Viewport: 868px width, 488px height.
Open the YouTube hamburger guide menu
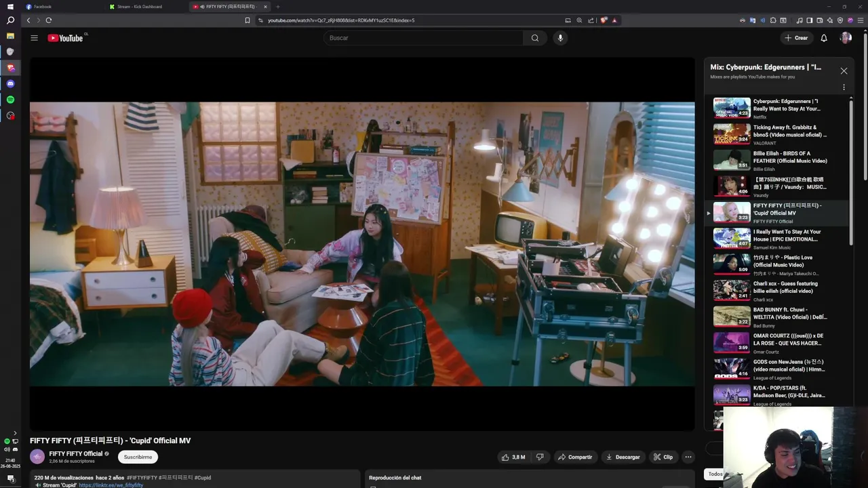34,38
